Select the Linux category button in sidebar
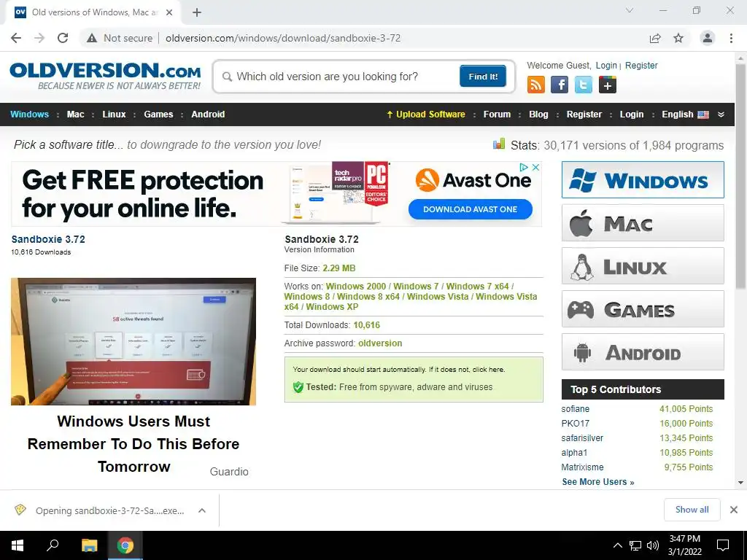 (643, 265)
